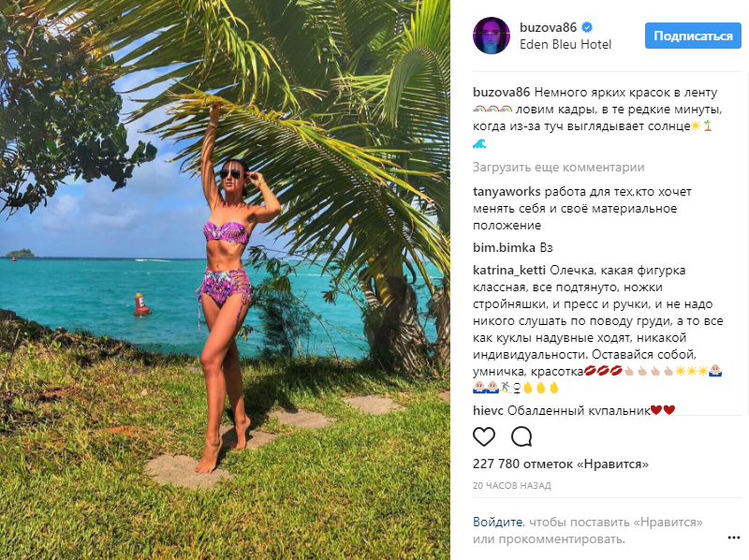Click the 20 часов назад timestamp
This screenshot has height=560, width=749.
(x=512, y=486)
